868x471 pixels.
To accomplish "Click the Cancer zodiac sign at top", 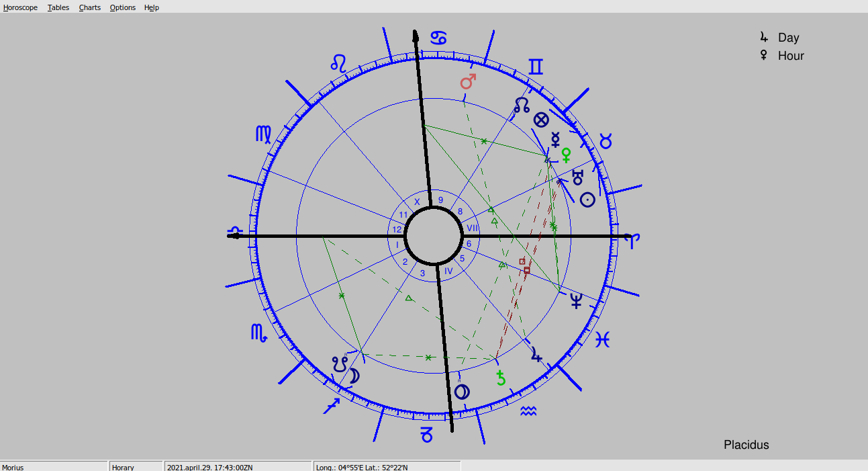I will point(439,38).
